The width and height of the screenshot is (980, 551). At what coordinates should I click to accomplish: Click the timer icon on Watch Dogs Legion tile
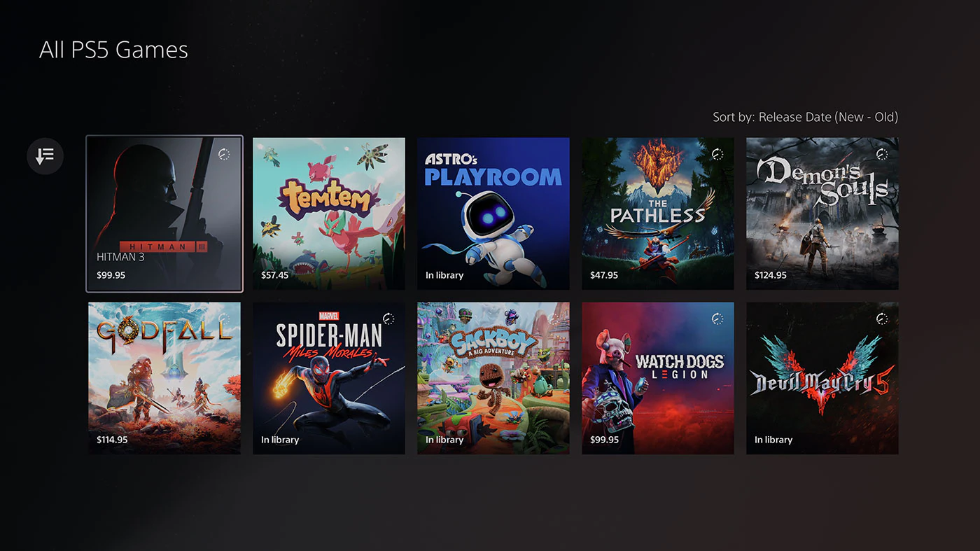(717, 319)
